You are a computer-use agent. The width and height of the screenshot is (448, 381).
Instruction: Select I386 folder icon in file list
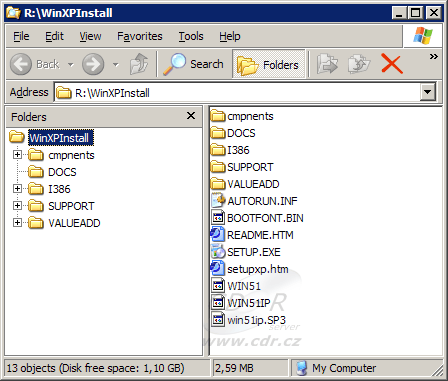pyautogui.click(x=218, y=150)
